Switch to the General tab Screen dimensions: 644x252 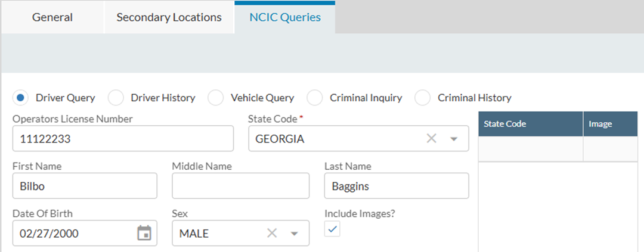click(x=52, y=17)
